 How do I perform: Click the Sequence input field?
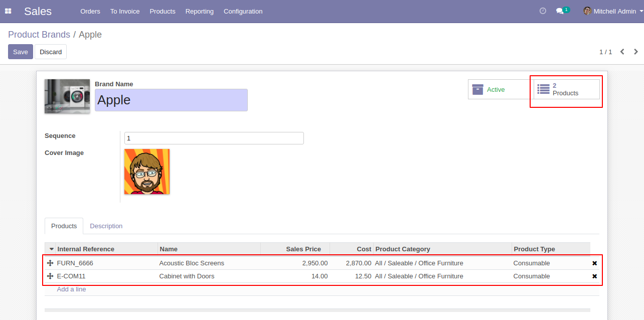coord(214,138)
